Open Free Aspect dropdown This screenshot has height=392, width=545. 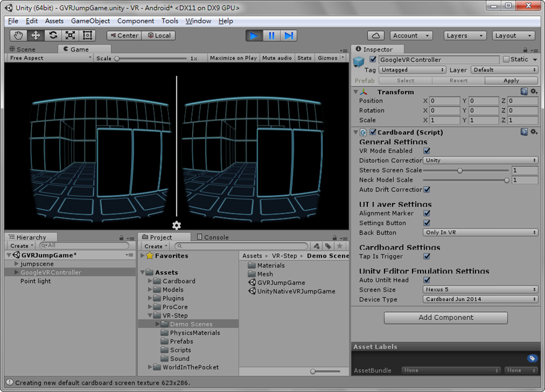(50, 58)
